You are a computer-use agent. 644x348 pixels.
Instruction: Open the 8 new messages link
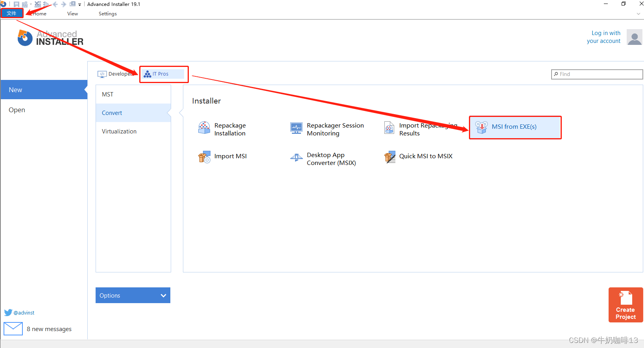[49, 329]
